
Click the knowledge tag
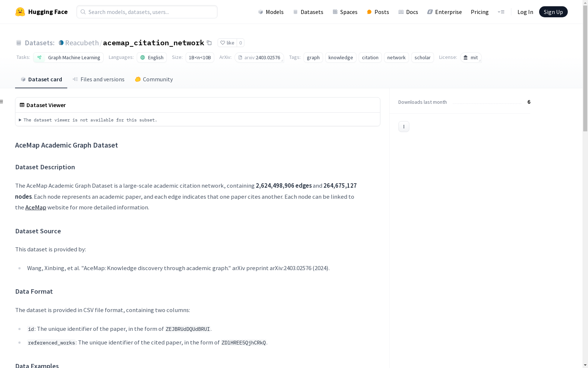point(341,57)
